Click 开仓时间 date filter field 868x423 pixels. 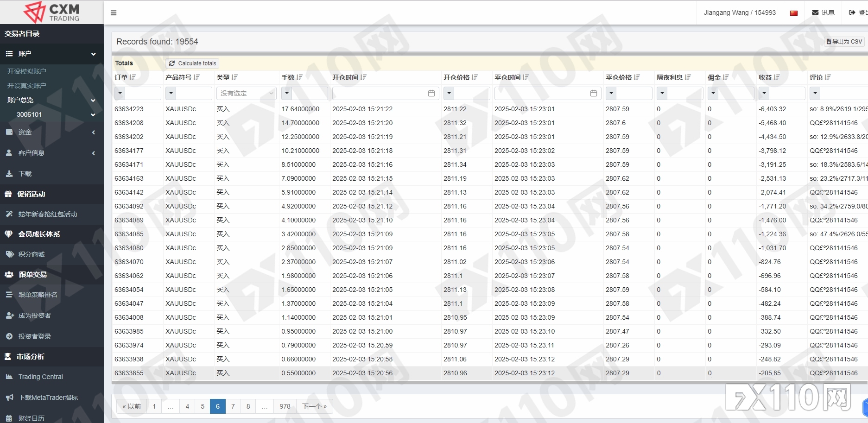[x=386, y=93]
